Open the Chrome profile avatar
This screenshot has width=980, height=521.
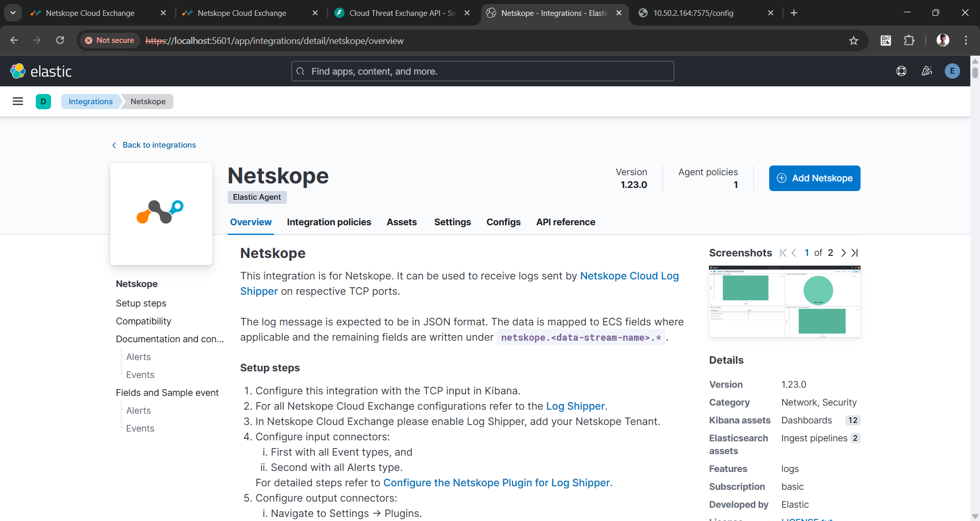[x=943, y=40]
